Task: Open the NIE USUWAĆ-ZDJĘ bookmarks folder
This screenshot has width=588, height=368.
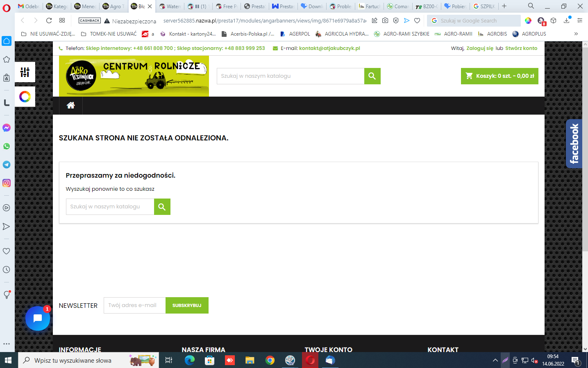Action: point(48,34)
